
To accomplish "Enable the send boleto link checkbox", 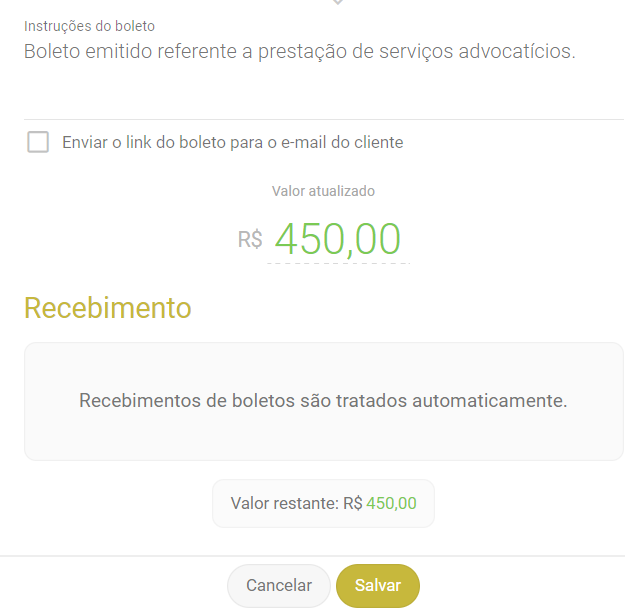I will click(38, 142).
